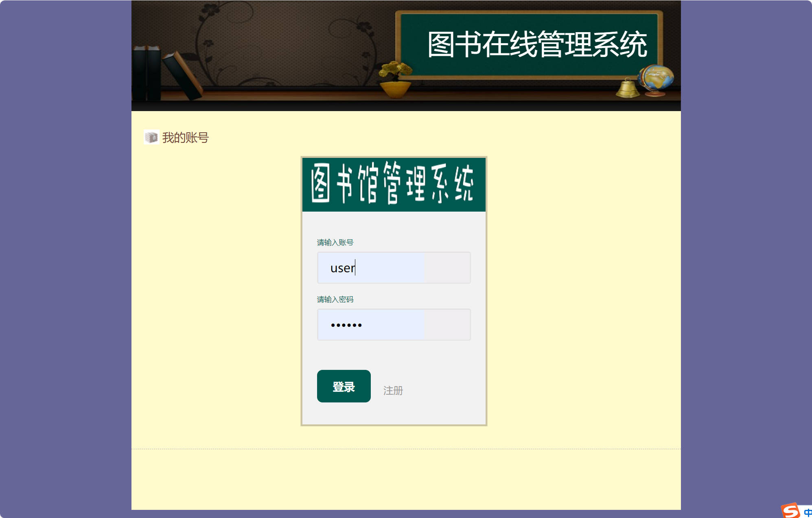
Task: Click the 请输入账号 label above the username field
Action: point(335,242)
